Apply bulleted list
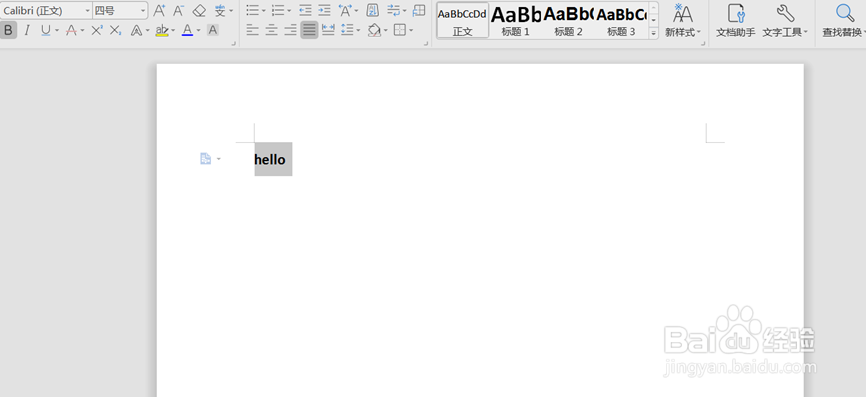The width and height of the screenshot is (866, 397). pos(252,10)
